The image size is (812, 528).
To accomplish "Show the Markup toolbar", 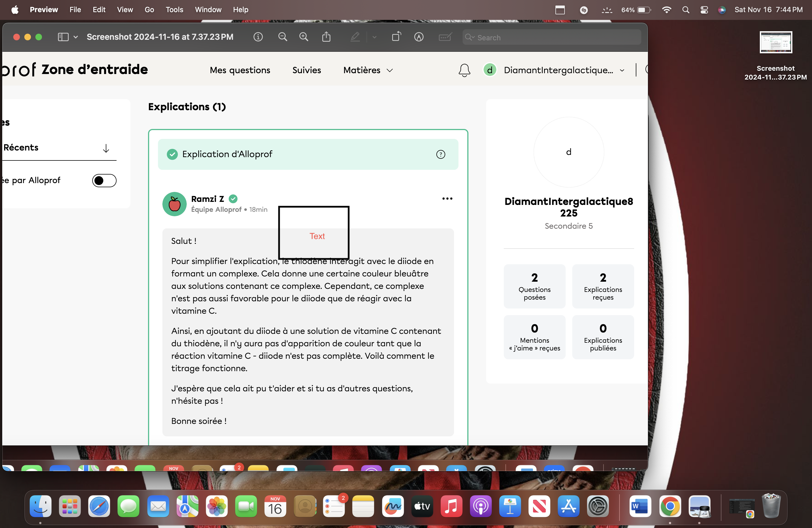I will click(419, 37).
